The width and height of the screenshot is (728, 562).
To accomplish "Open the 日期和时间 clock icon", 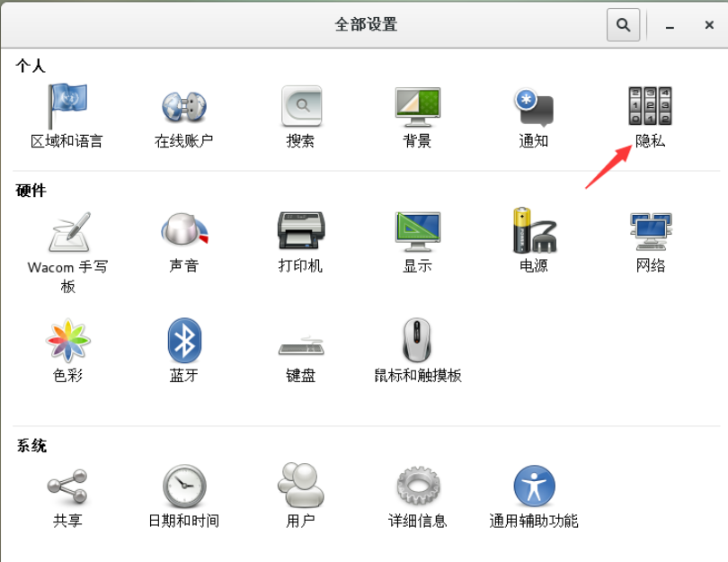I will tap(184, 486).
